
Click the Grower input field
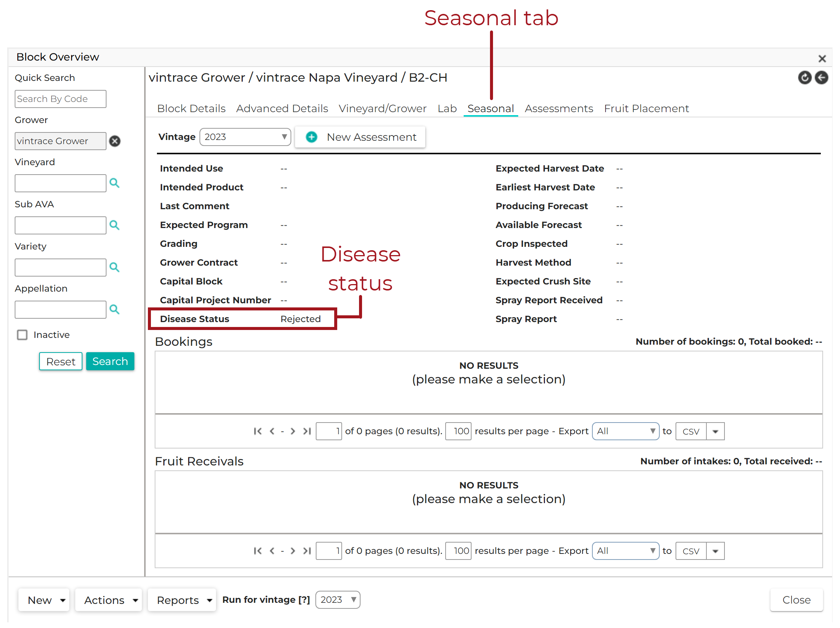[x=60, y=141]
